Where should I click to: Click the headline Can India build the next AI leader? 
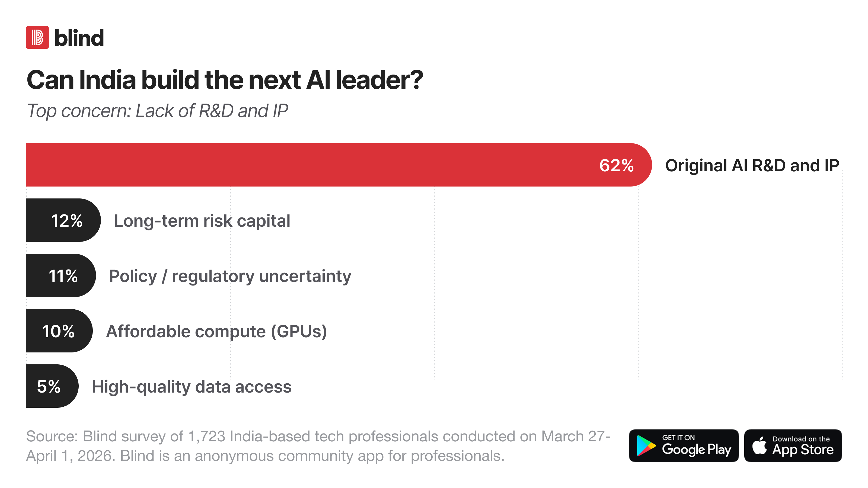pos(225,80)
